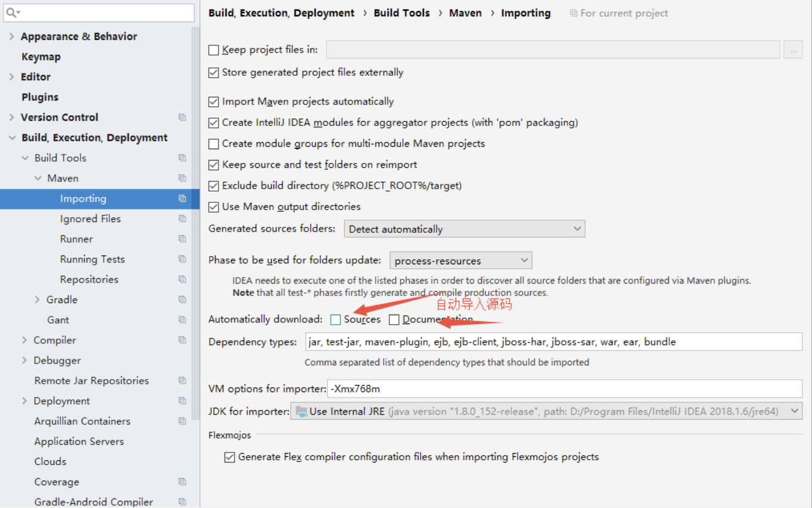Click 'Build, Execution, Deployment' breadcrumb
The height and width of the screenshot is (508, 812).
(281, 13)
